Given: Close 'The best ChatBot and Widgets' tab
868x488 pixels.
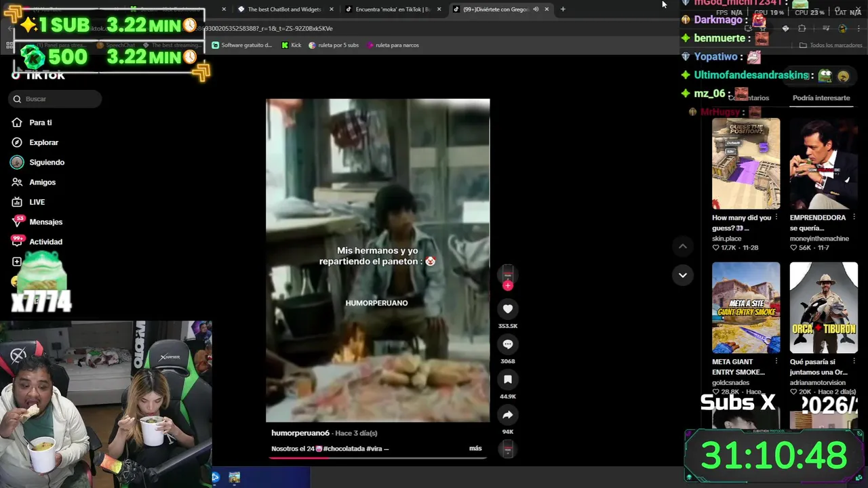Looking at the screenshot, I should click(331, 9).
